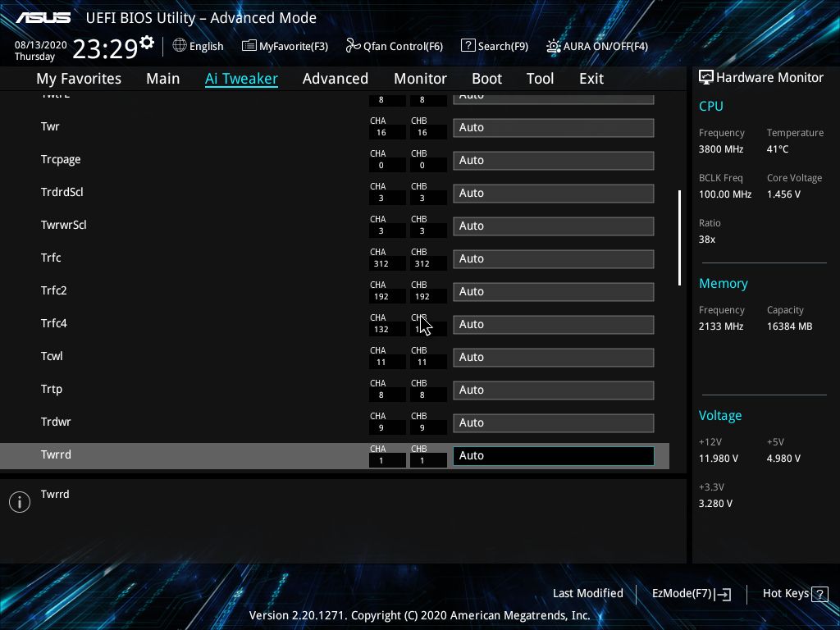Click +12V reading 11.980 V
Viewport: 840px width, 630px height.
(718, 458)
